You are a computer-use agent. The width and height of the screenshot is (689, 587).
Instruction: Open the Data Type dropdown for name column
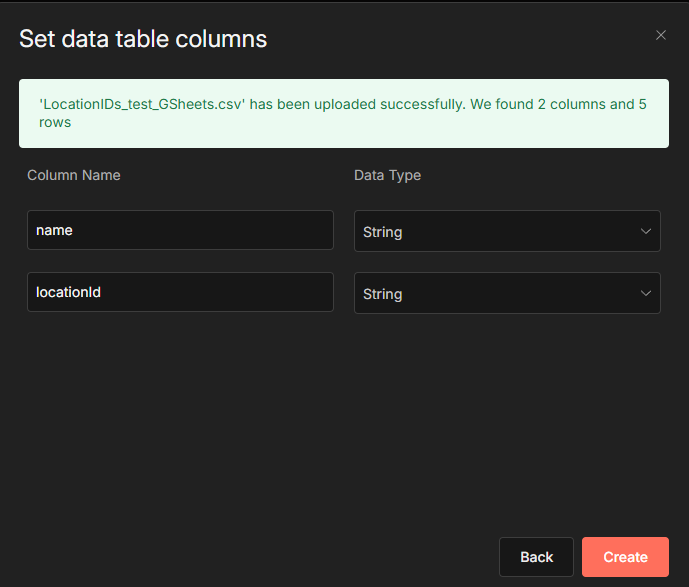[506, 231]
